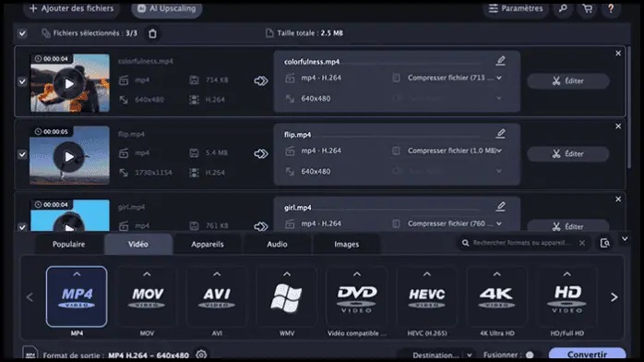644x362 pixels.
Task: Click Éditer for flip.mp4
Action: click(x=568, y=153)
